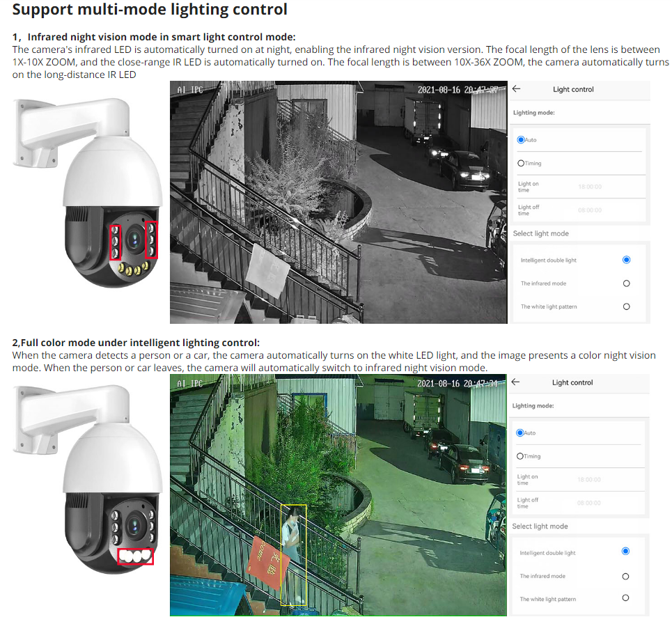The width and height of the screenshot is (672, 624).
Task: Click the AI IPC watermark on the night vision image
Action: pos(188,88)
